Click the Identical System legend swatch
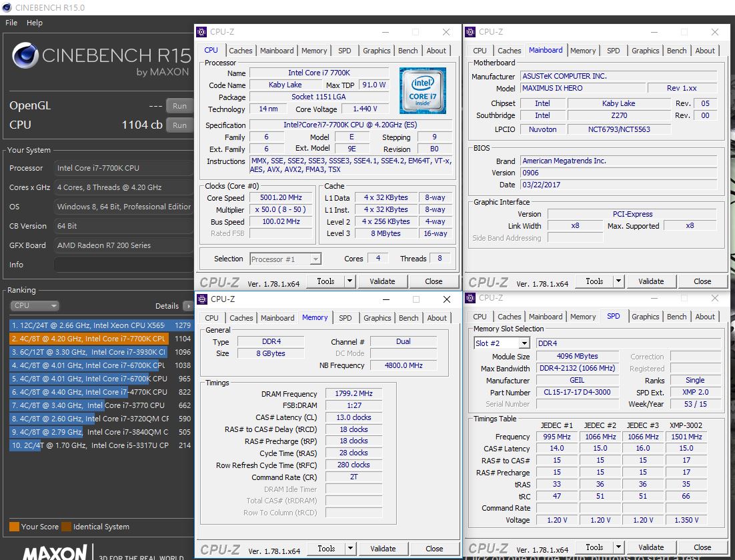 [66, 526]
